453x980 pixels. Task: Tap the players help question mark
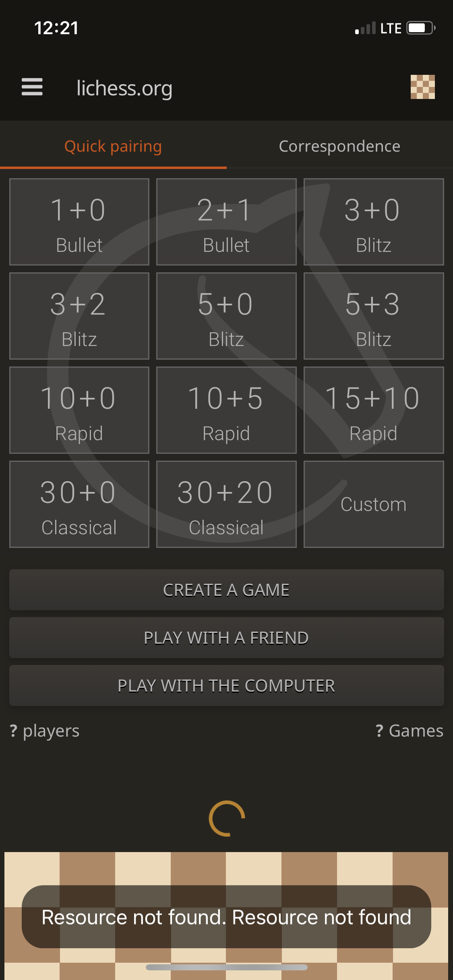click(x=13, y=731)
